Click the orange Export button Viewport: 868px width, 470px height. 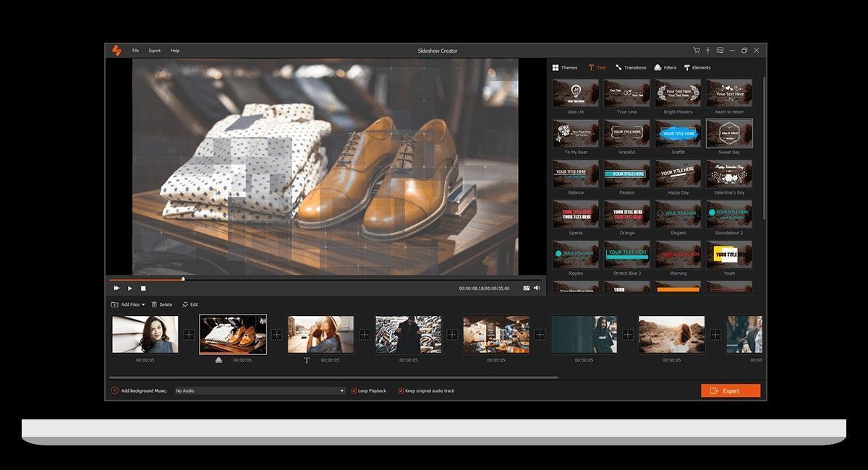[x=731, y=390]
